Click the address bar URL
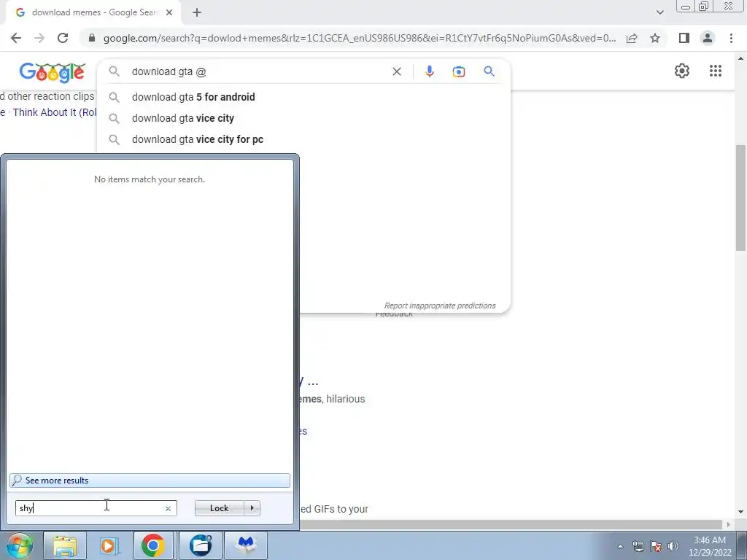The image size is (747, 560). coord(359,38)
